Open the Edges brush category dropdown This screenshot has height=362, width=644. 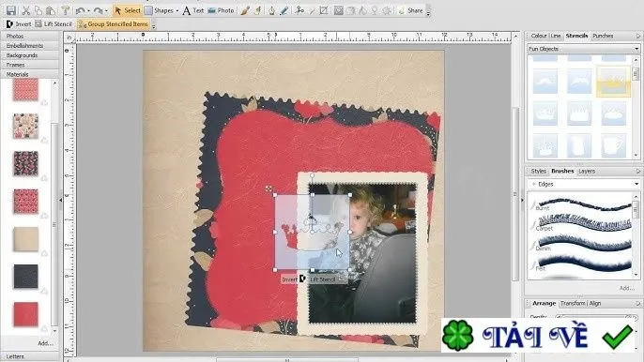[583, 184]
